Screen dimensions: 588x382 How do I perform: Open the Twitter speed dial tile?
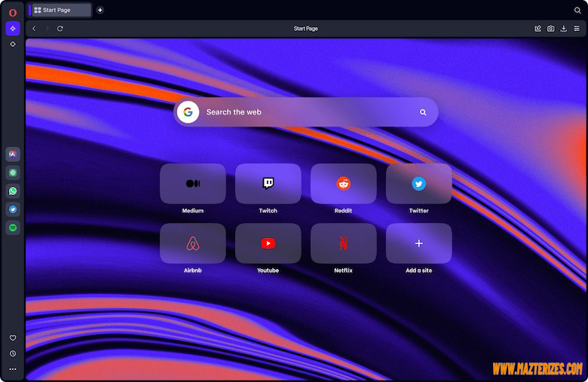click(419, 184)
